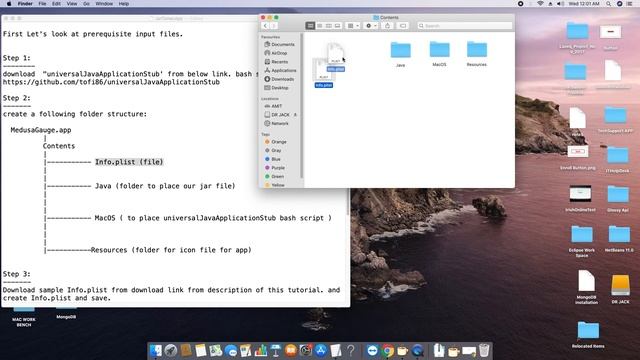This screenshot has height=360, width=640.
Task: Open the Window menu
Action: [104, 4]
